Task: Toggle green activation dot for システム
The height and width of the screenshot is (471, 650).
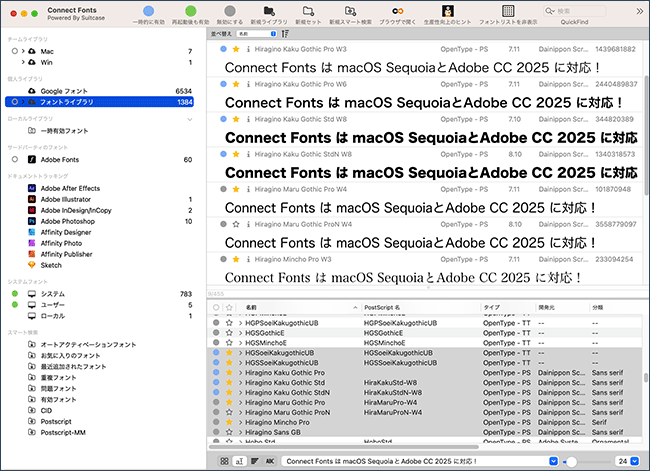Action: point(15,294)
